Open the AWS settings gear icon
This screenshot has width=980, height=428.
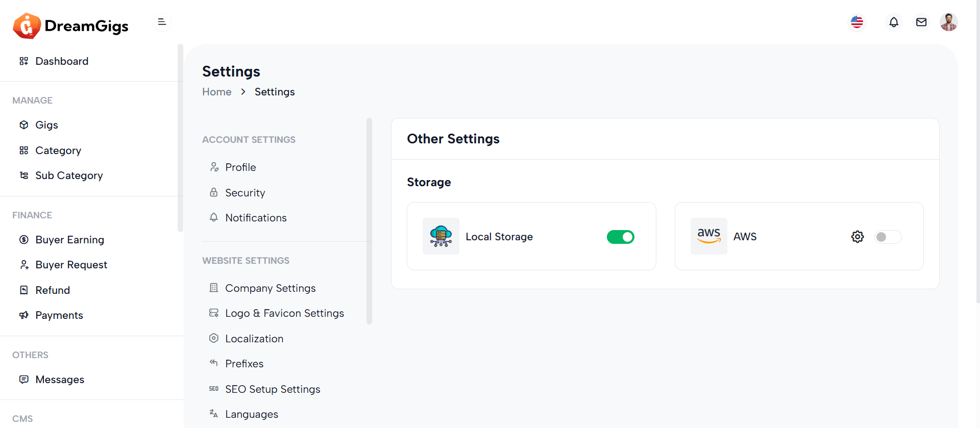[x=857, y=237]
